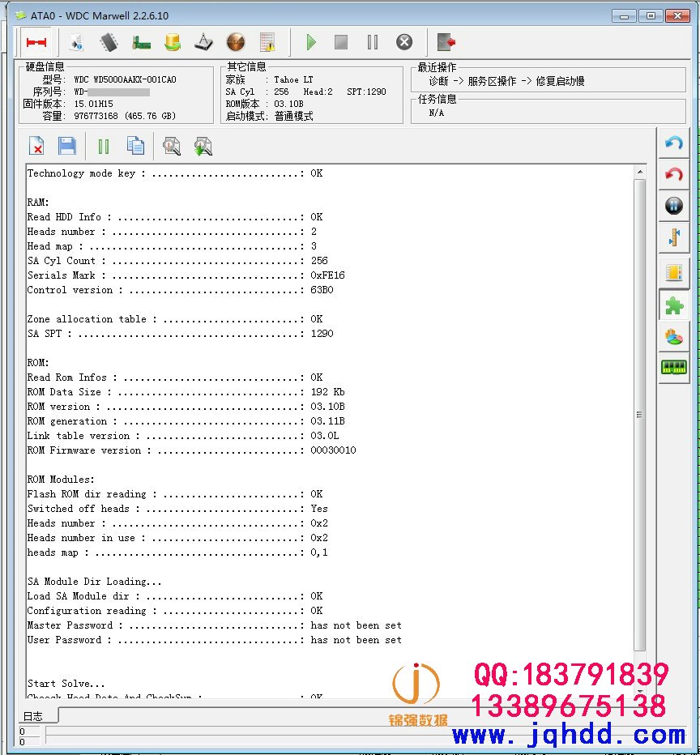Viewport: 700px width, 755px height.
Task: Click family value Tahoe LT
Action: click(x=293, y=79)
